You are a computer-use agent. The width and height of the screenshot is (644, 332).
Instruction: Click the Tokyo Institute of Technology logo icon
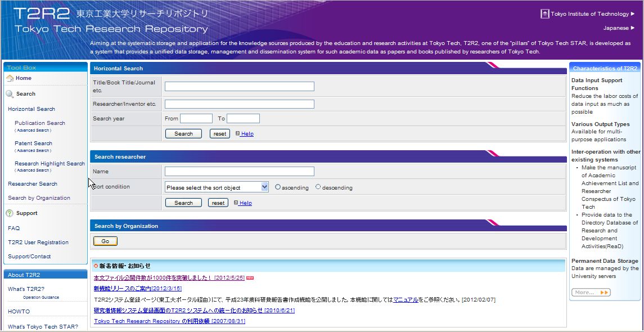tap(545, 14)
